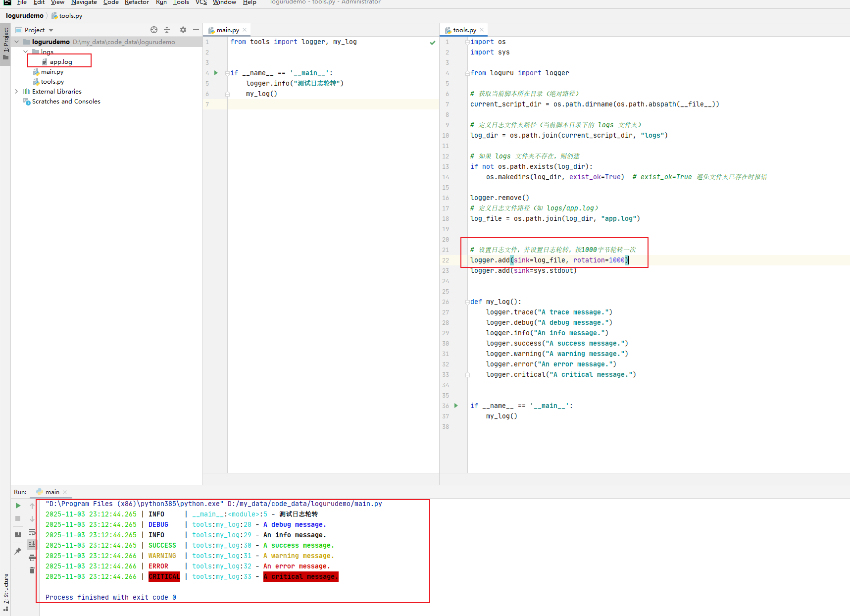Open the Project panel settings gear
The width and height of the screenshot is (850, 616).
click(183, 30)
